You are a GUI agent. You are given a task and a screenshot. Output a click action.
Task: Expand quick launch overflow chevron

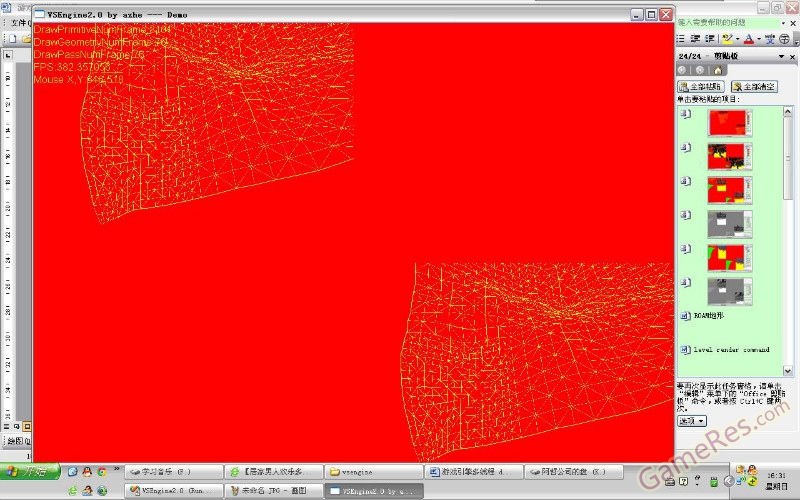pos(117,468)
